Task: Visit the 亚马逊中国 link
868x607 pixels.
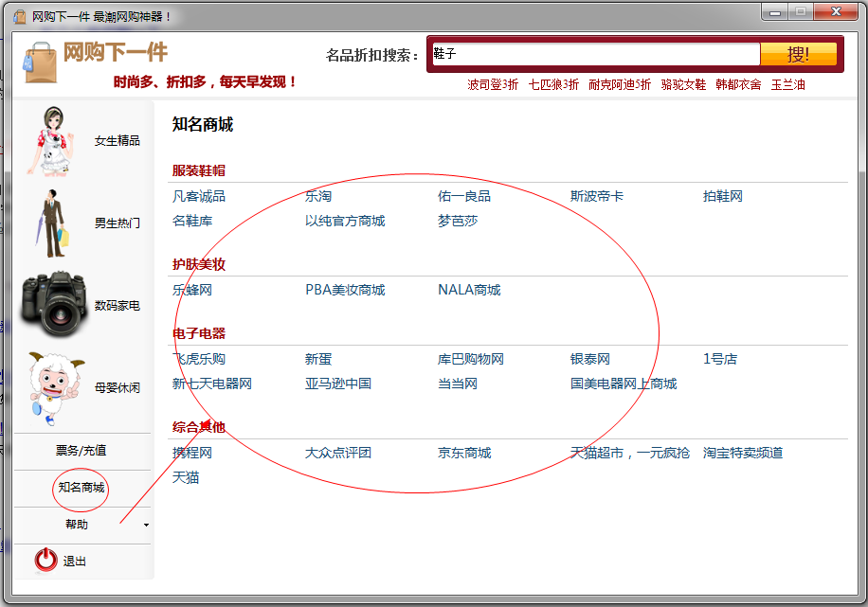Action: [338, 384]
